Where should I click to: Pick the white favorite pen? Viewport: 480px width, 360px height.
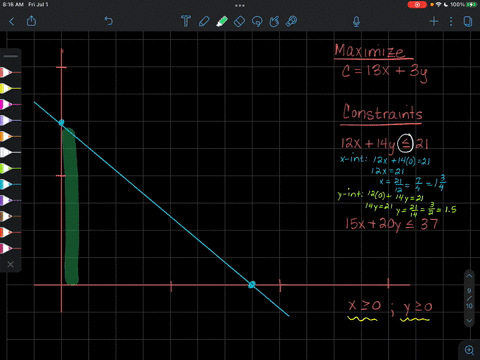point(10,152)
